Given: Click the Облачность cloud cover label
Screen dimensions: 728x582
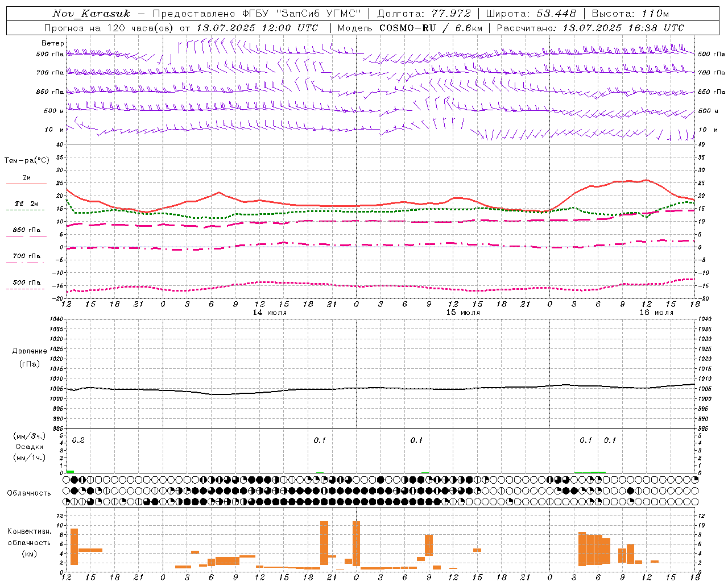Looking at the screenshot, I should [29, 493].
